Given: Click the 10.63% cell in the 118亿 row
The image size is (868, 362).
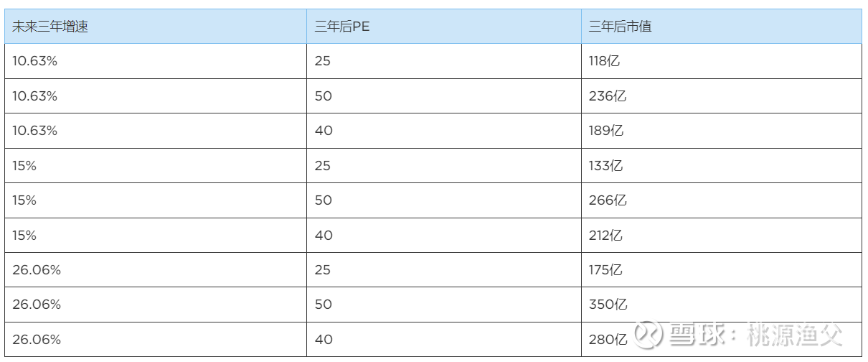Looking at the screenshot, I should pyautogui.click(x=34, y=61).
